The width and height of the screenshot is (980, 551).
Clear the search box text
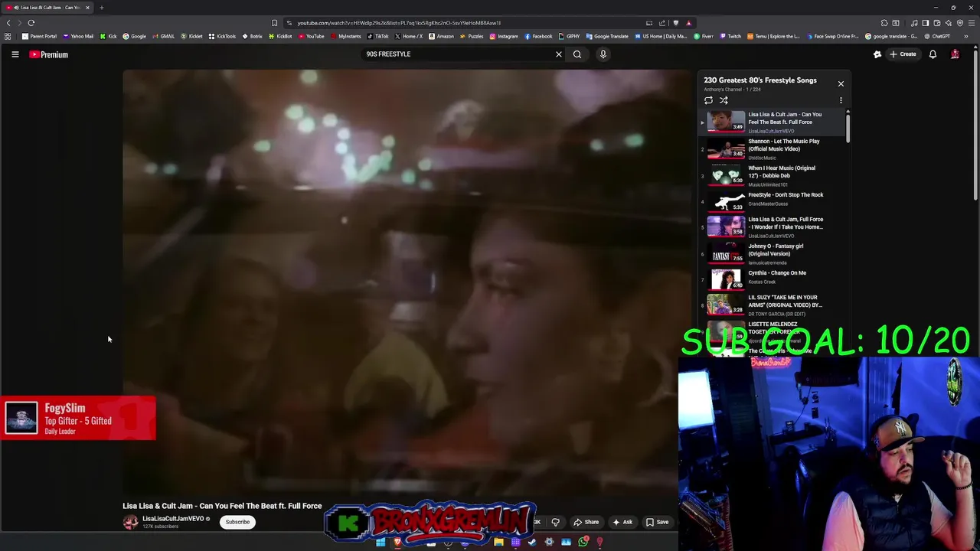click(x=558, y=54)
